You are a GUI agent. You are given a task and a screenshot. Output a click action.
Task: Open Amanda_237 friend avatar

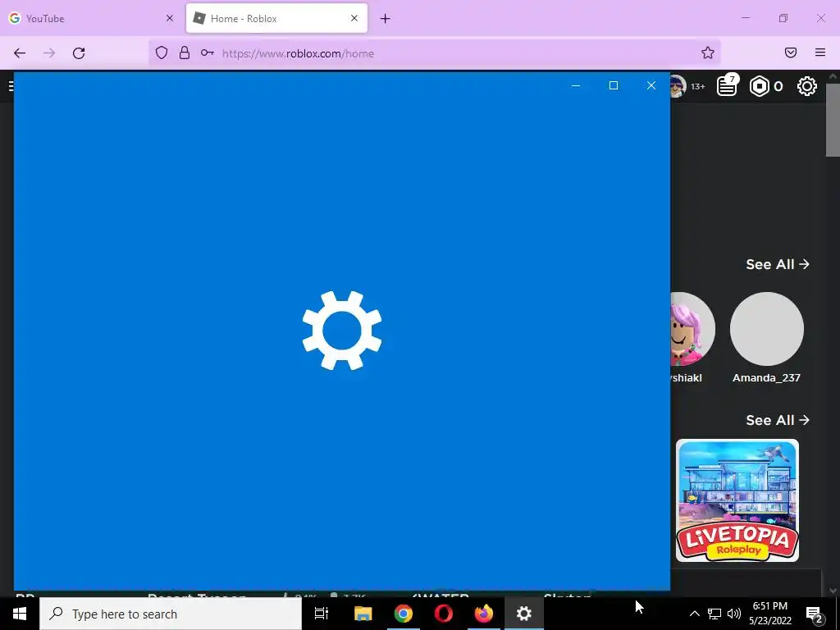click(767, 329)
